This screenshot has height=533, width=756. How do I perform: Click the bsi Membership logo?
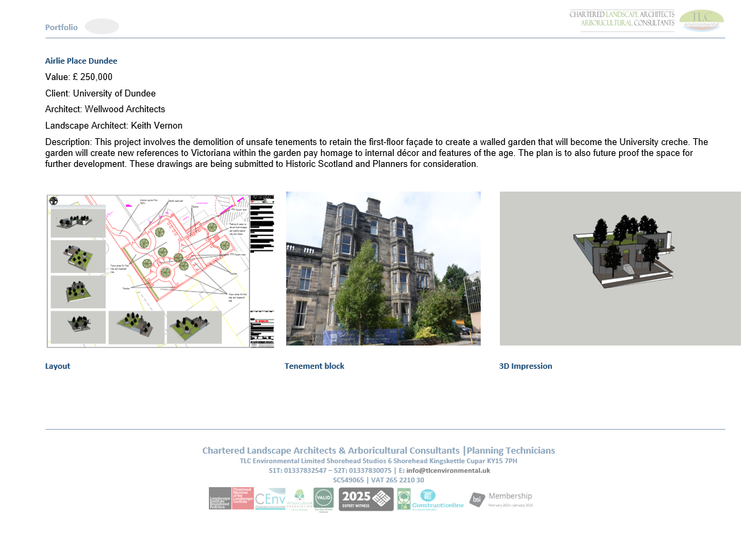(501, 499)
